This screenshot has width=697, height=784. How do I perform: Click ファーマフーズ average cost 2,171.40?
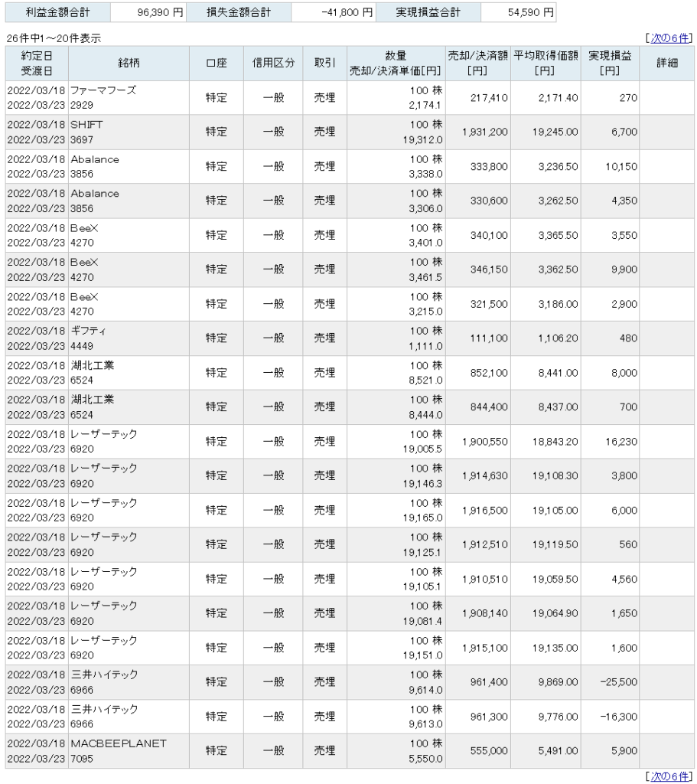(558, 98)
